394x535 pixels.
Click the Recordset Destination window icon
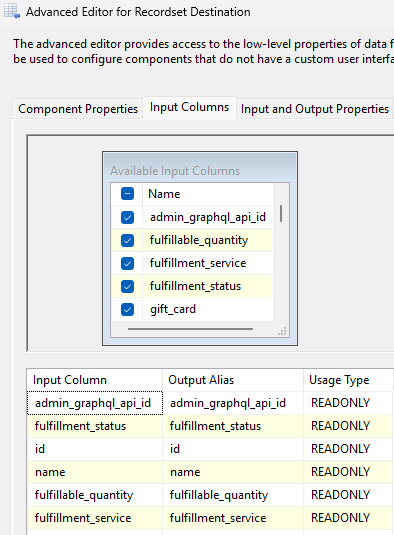click(12, 11)
